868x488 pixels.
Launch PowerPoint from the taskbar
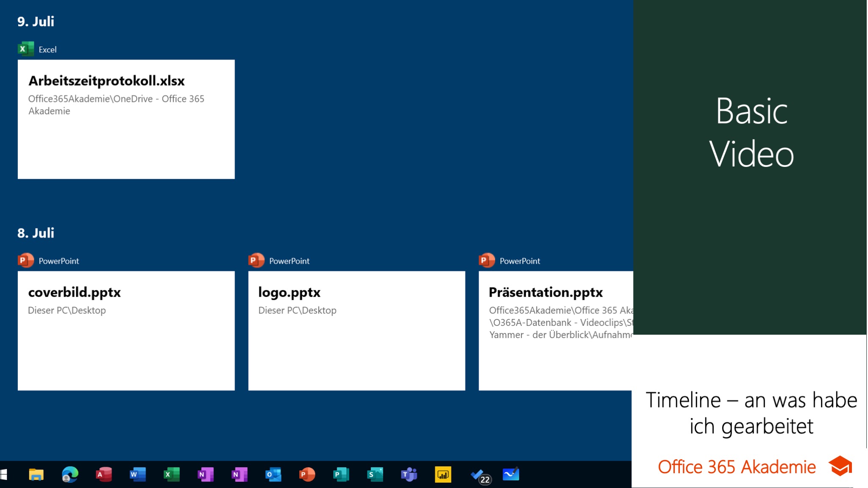pos(307,474)
